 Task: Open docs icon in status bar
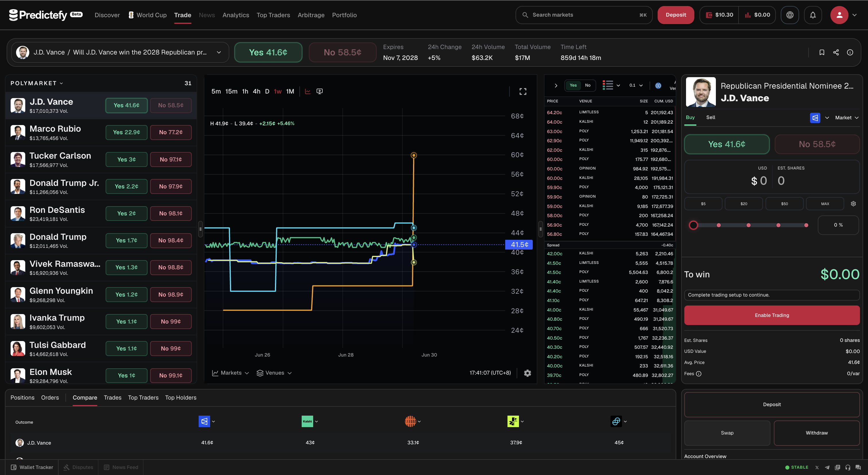[837, 467]
